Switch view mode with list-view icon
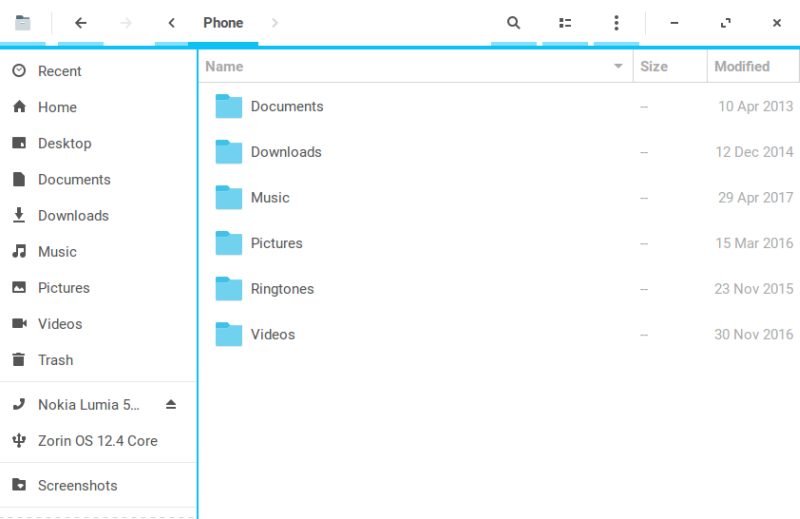The width and height of the screenshot is (800, 519). point(565,22)
